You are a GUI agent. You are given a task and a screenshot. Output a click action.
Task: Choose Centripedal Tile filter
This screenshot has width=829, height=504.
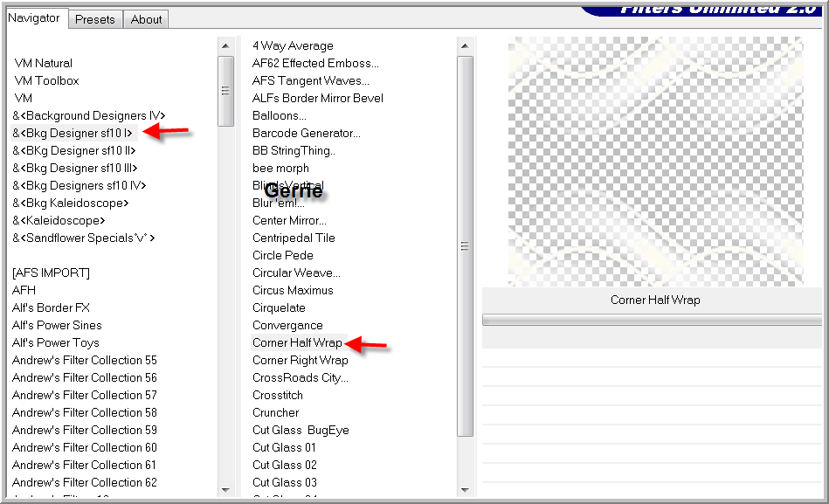click(294, 238)
